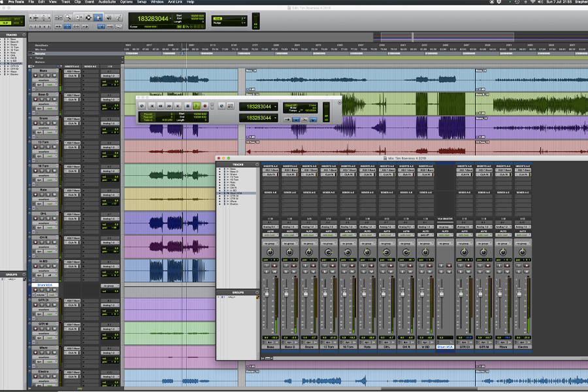Open the Avid Link menu
The width and height of the screenshot is (588, 392).
[175, 2]
